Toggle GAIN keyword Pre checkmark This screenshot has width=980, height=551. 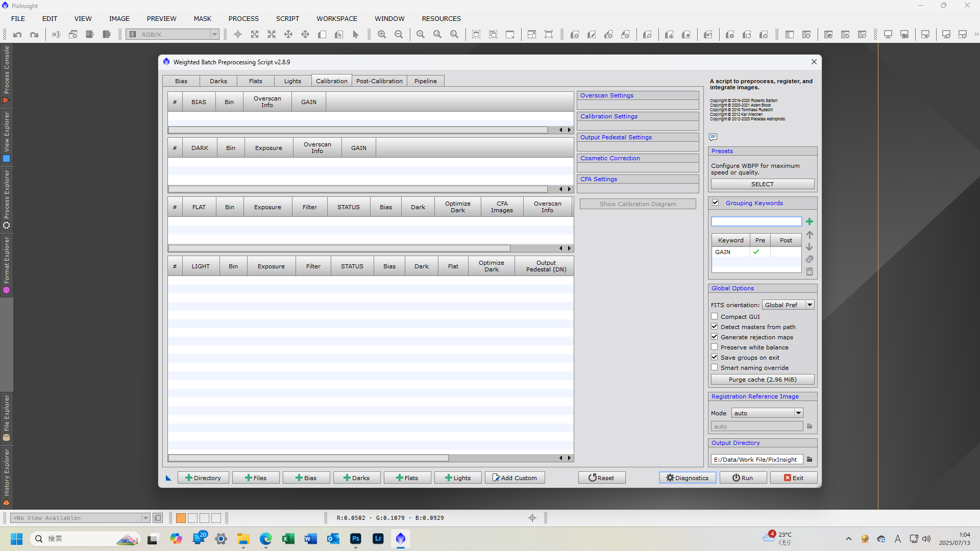click(x=756, y=252)
